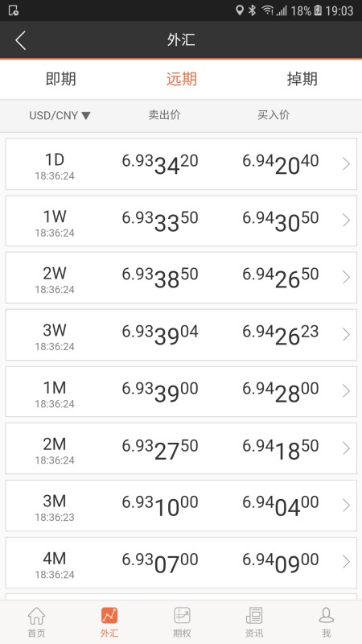The height and width of the screenshot is (644, 362).
Task: Tap the 2W sell price 6.933850
Action: point(160,277)
